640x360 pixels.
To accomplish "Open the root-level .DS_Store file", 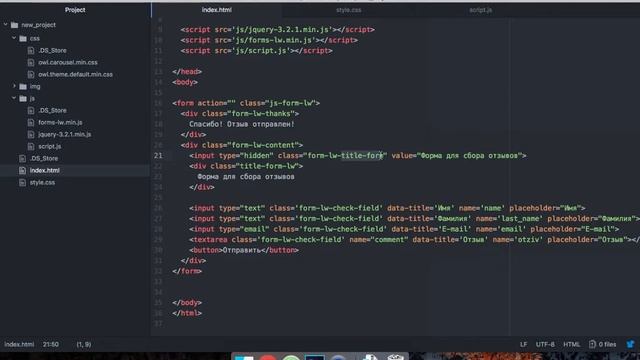I will [44, 158].
